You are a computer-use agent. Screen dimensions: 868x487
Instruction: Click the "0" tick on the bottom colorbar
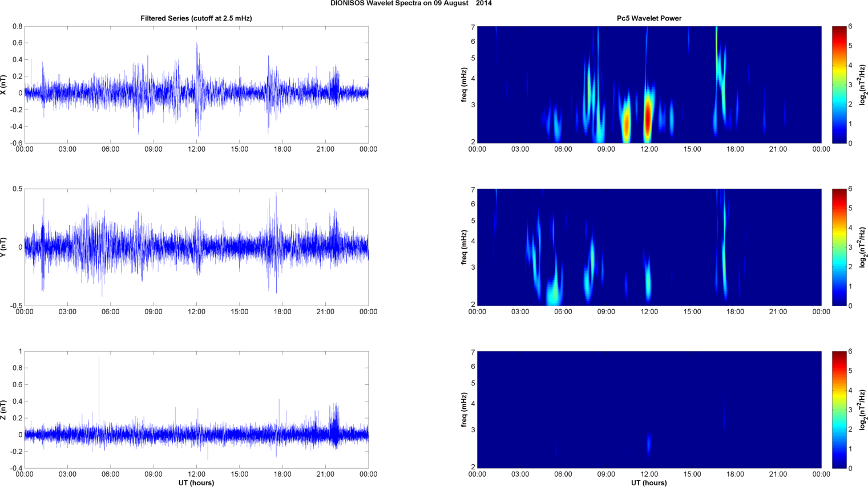point(850,468)
